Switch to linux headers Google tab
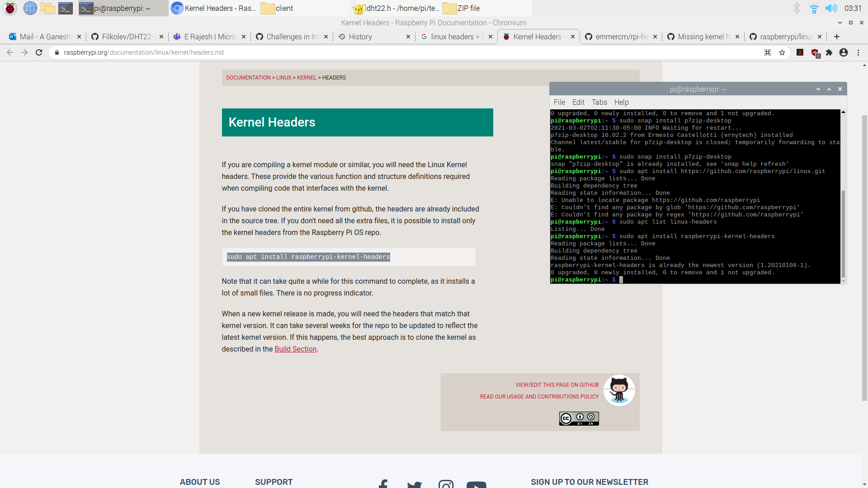 pyautogui.click(x=456, y=37)
